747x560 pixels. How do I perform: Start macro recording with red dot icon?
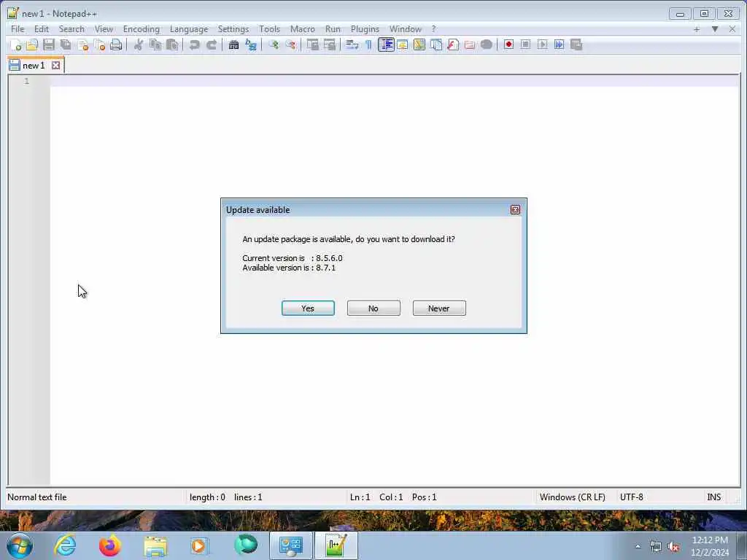[x=508, y=44]
